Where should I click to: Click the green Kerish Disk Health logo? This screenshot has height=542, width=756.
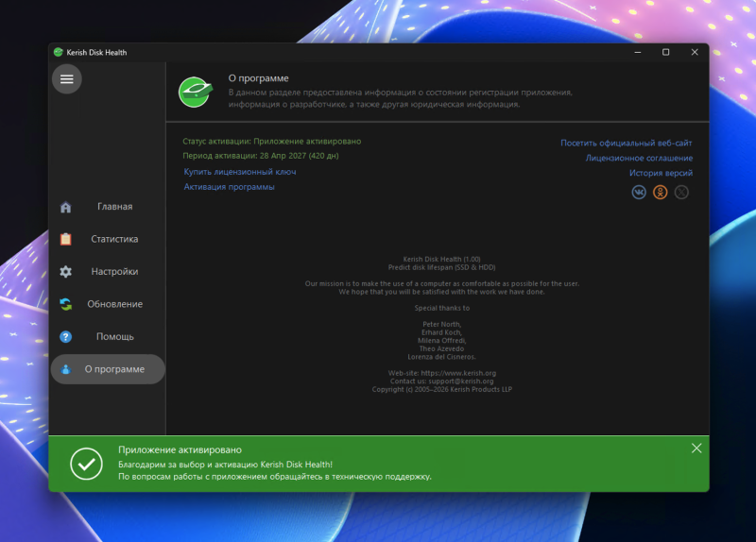pos(196,92)
